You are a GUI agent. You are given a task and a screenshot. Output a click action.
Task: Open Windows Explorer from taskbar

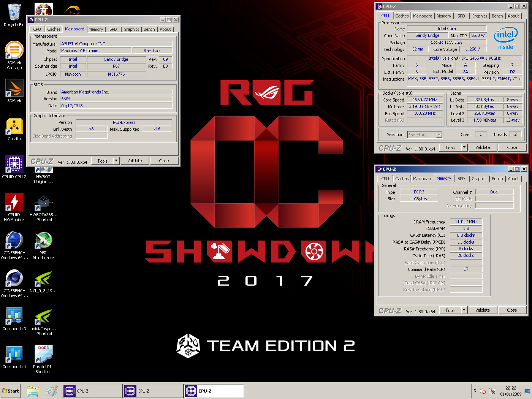pos(33,391)
